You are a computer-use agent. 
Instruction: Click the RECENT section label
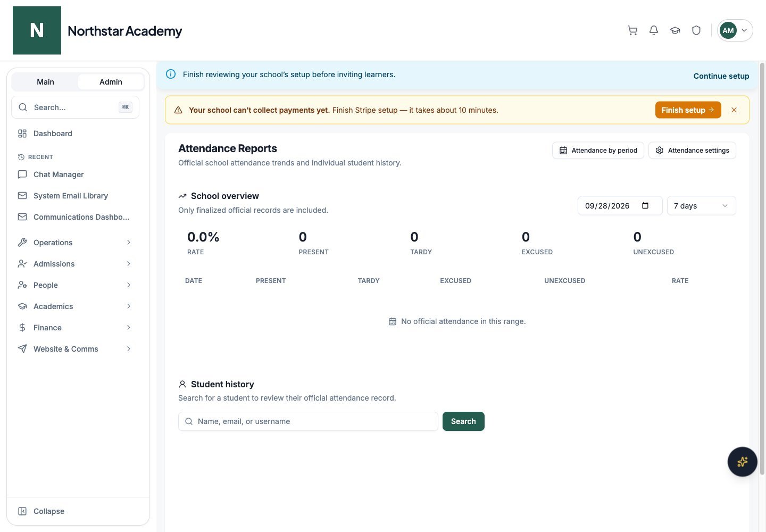coord(40,157)
